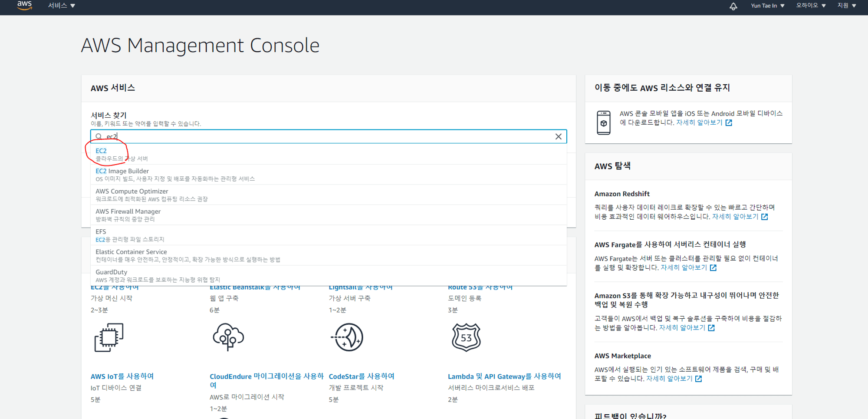Choose AWS Firewall Manager from results

[x=329, y=215]
